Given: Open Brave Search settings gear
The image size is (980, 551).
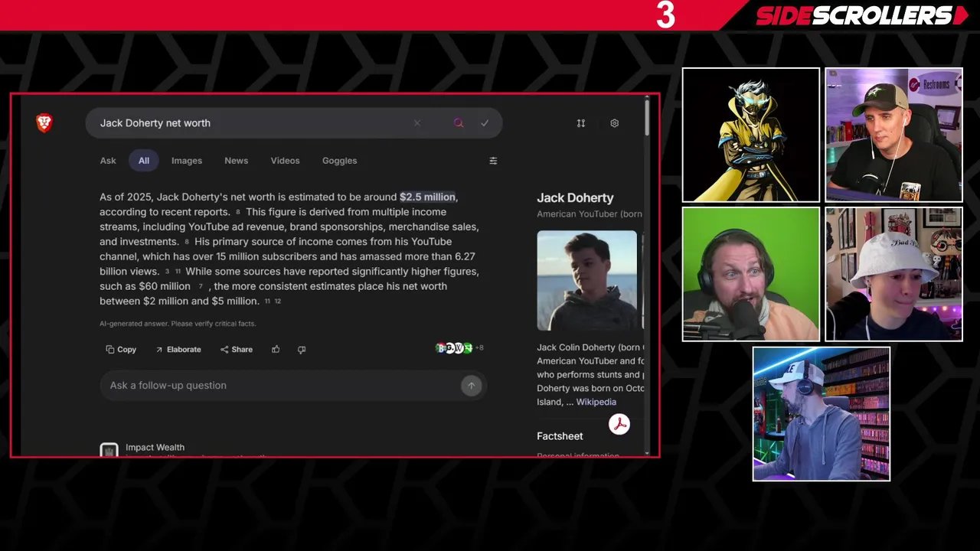Looking at the screenshot, I should click(614, 123).
